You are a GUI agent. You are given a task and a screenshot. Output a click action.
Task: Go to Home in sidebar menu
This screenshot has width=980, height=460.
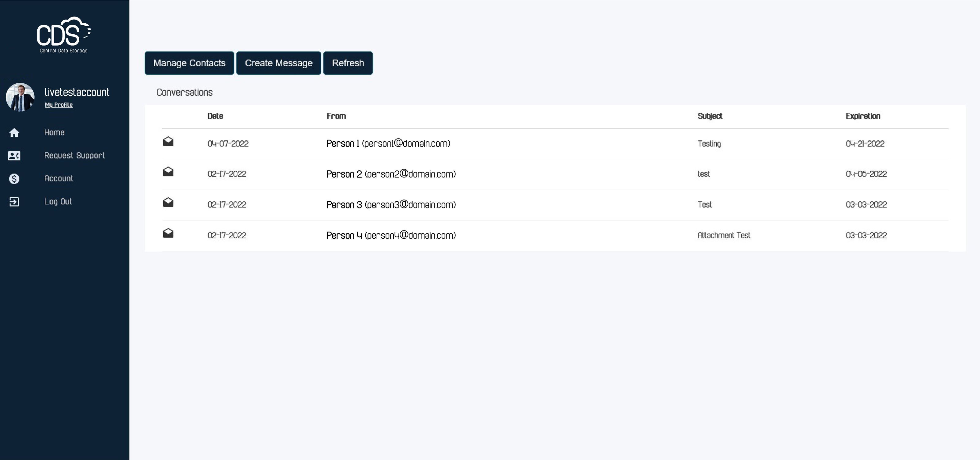click(55, 132)
